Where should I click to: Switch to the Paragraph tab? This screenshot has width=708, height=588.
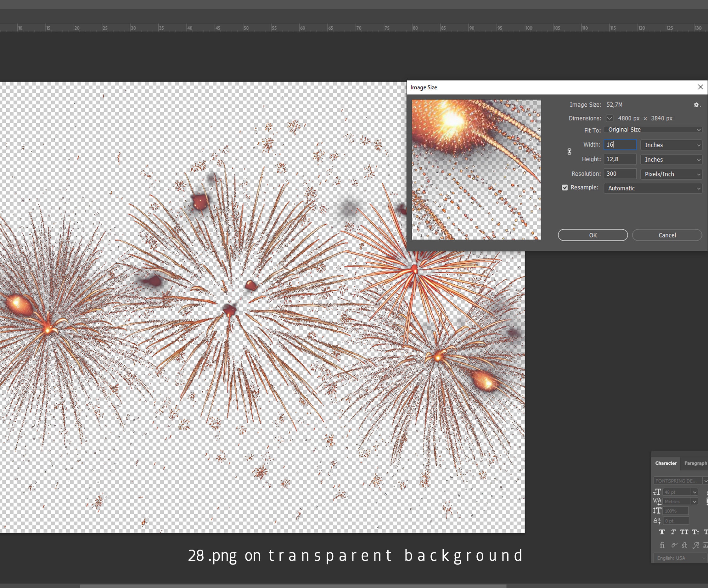[695, 463]
